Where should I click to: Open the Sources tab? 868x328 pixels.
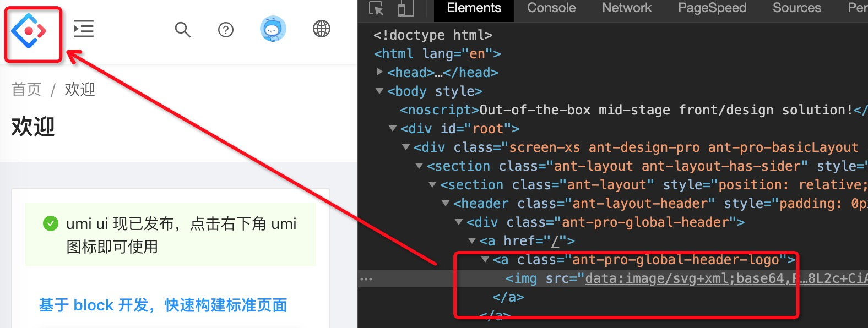796,8
